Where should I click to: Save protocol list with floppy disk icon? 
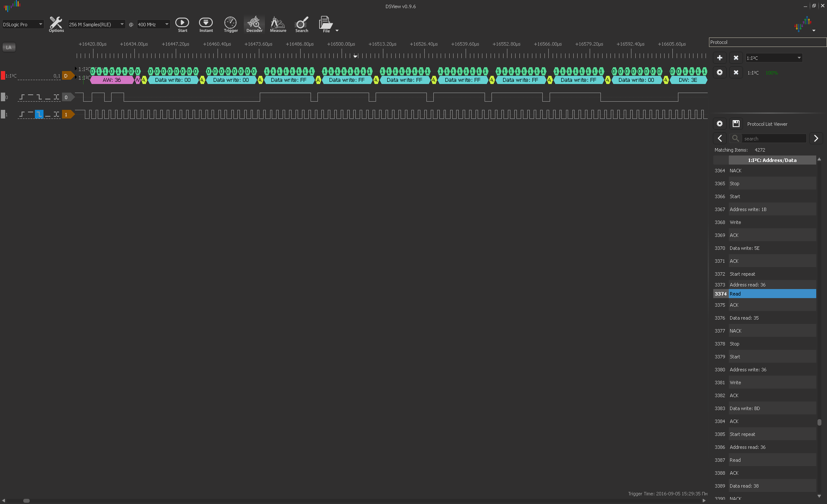tap(736, 124)
